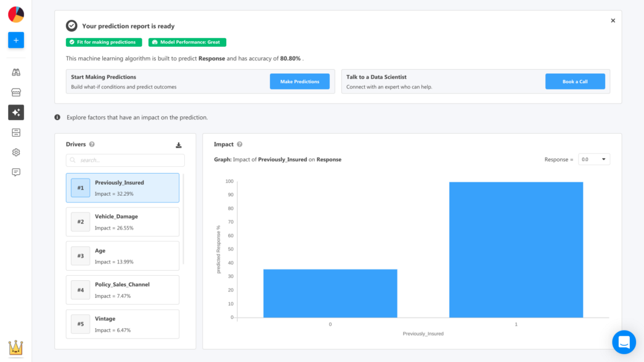Click Fit for making predictions badge

click(x=104, y=42)
